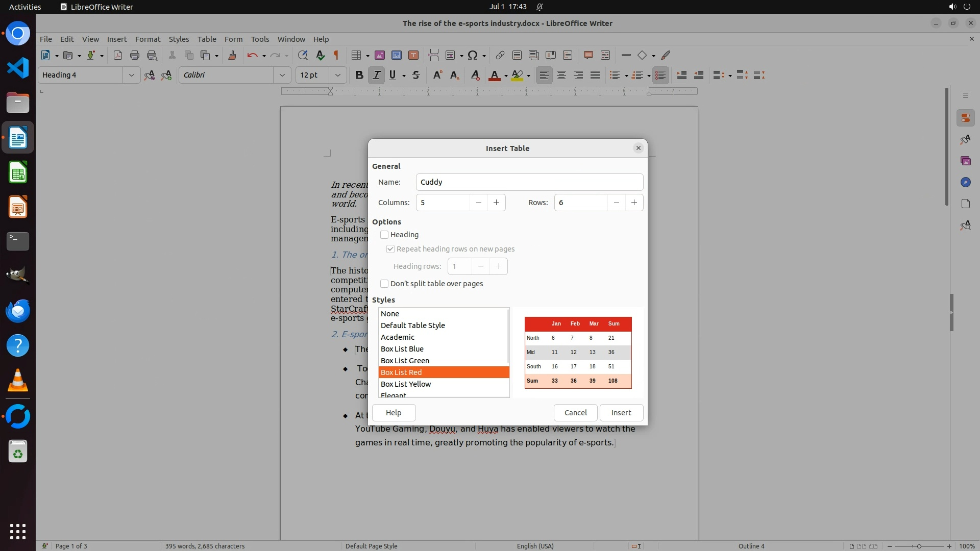Image resolution: width=980 pixels, height=551 pixels.
Task: Toggle Repeat heading rows on new pages
Action: point(390,249)
